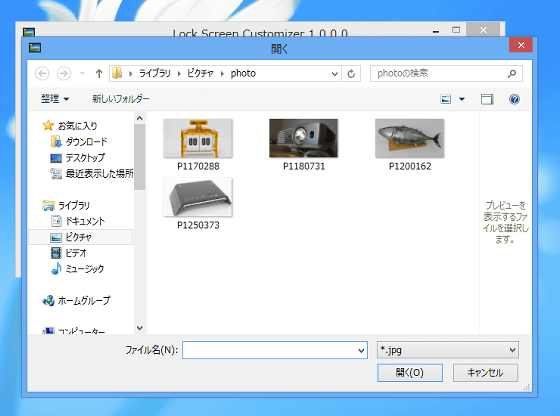Screen dimensions: 560x416
Task: Click the change view icon
Action: 446,99
